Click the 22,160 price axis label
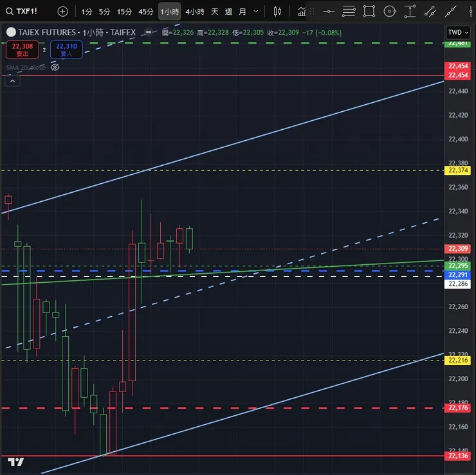This screenshot has height=475, width=476. [x=458, y=427]
